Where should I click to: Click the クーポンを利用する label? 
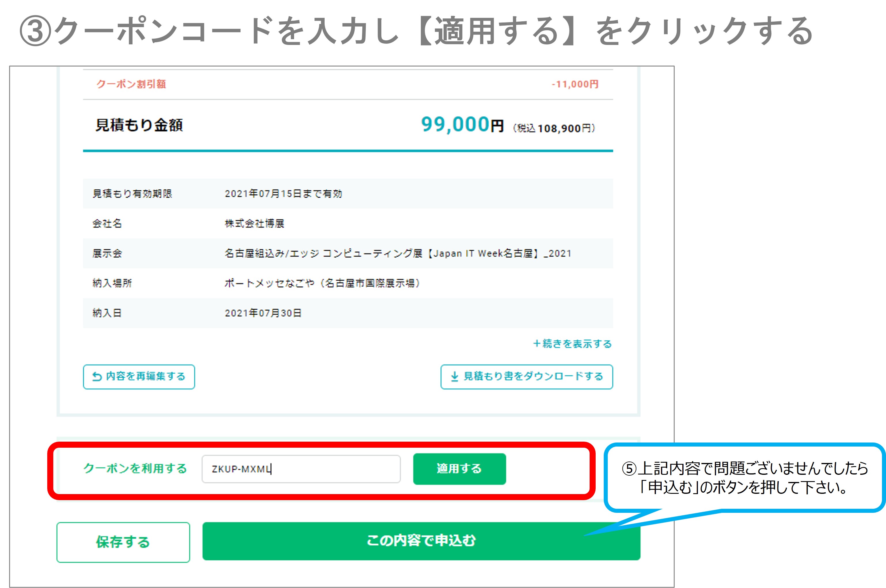pyautogui.click(x=135, y=468)
